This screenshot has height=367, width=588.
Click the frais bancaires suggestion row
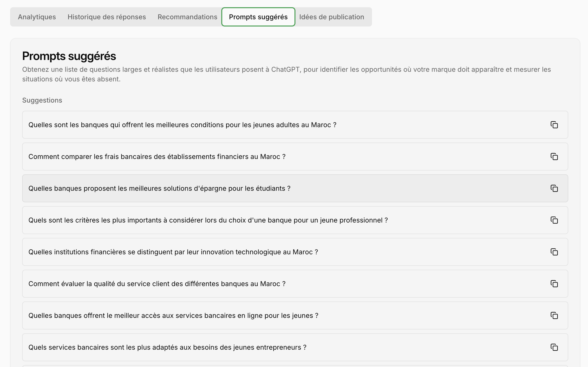[157, 157]
